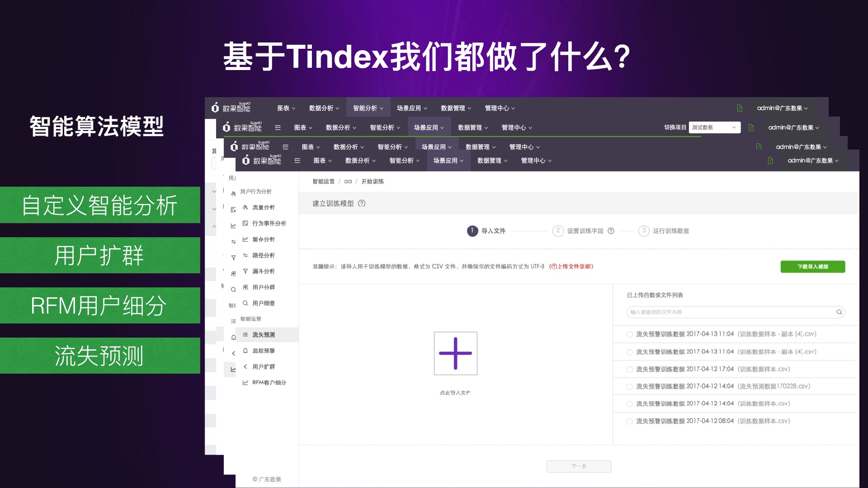Open front window admin@广东数果 account dropdown

click(x=813, y=160)
